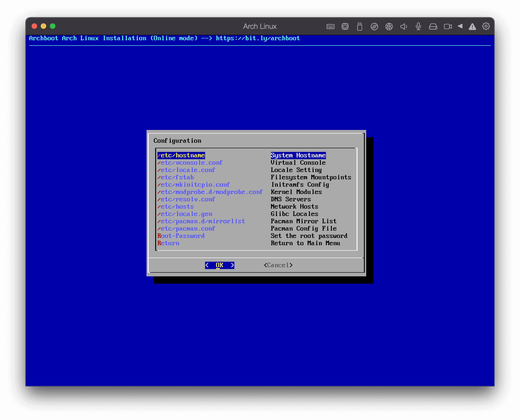Click 'Return to Main Menu' text

(x=305, y=243)
